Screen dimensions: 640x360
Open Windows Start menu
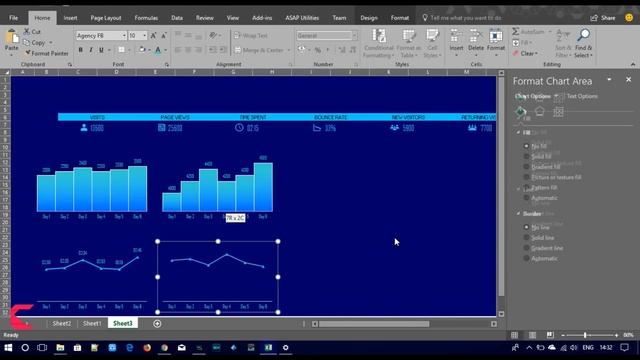8,348
